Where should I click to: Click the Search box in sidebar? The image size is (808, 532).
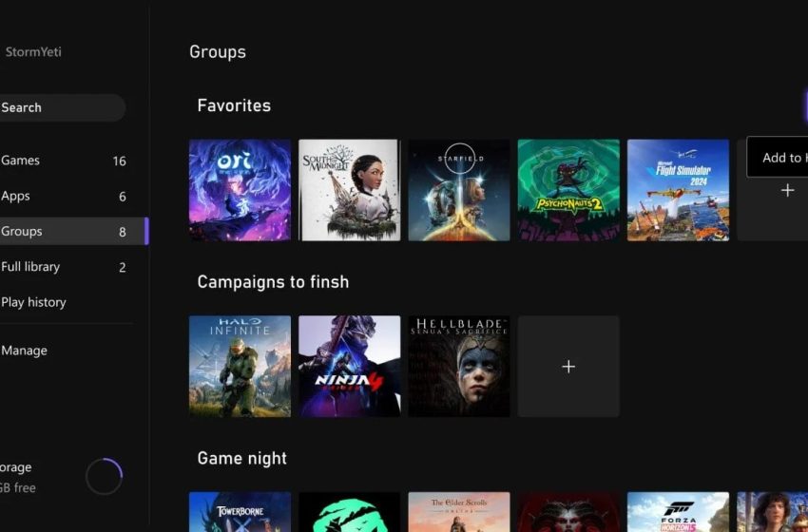(x=62, y=107)
